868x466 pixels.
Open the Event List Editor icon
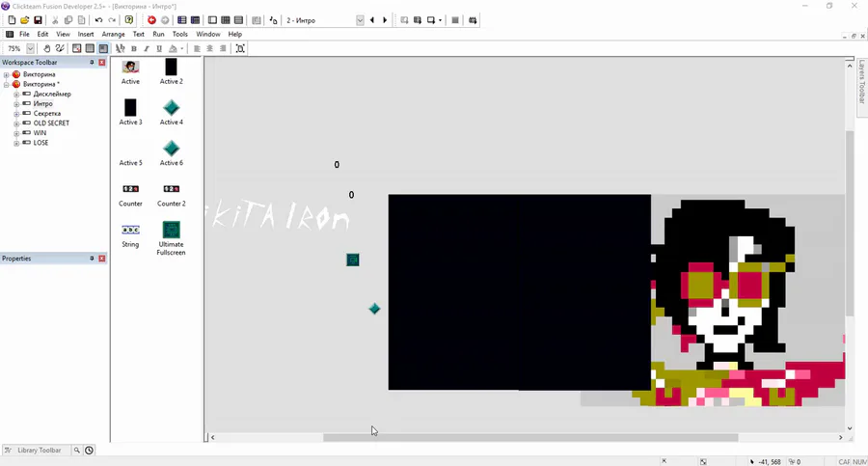coord(238,20)
